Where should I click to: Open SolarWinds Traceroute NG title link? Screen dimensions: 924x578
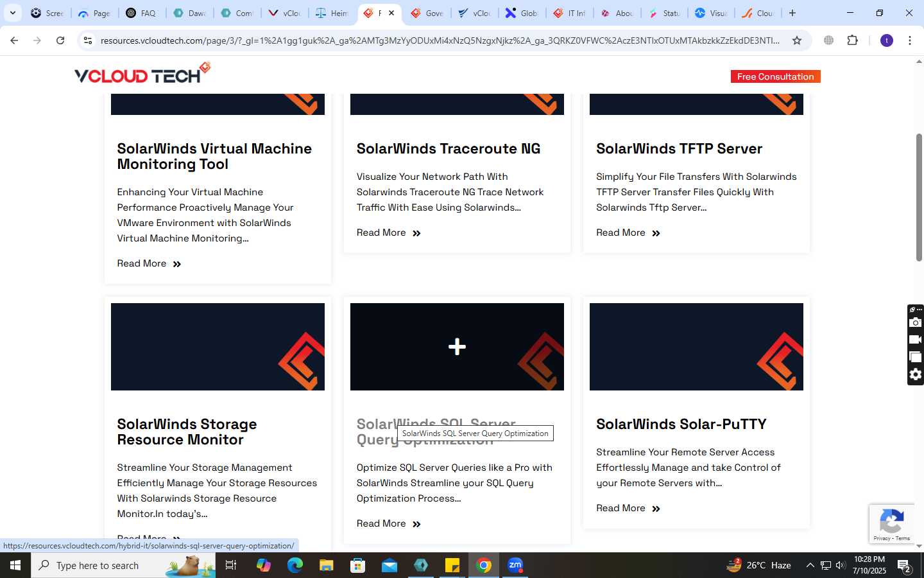(449, 148)
